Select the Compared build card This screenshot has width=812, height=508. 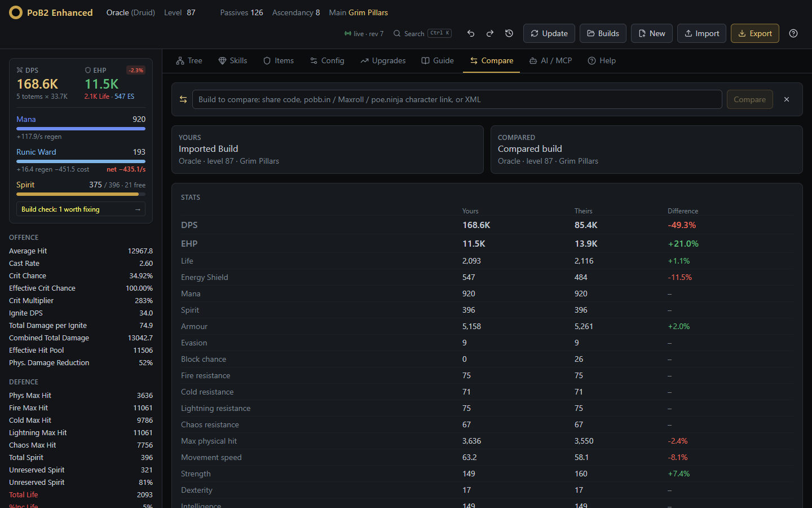tap(647, 150)
